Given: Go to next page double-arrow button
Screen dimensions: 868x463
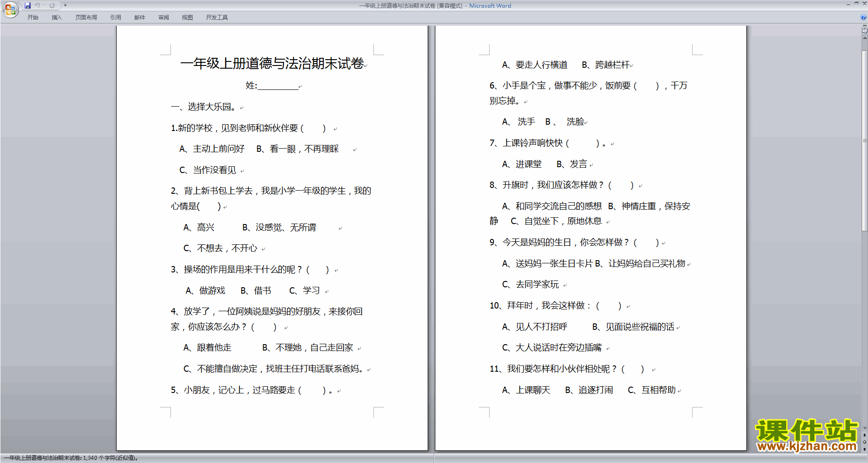Looking at the screenshot, I should coord(864,449).
